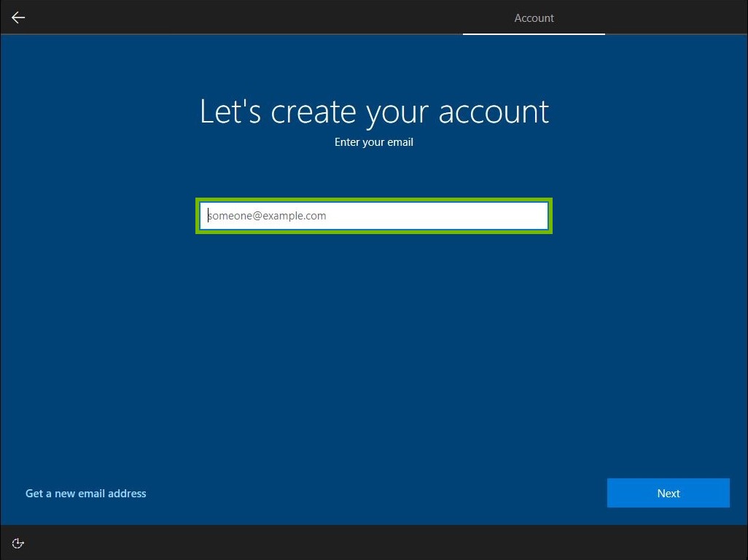
Task: Select the Account tab
Action: tap(534, 18)
